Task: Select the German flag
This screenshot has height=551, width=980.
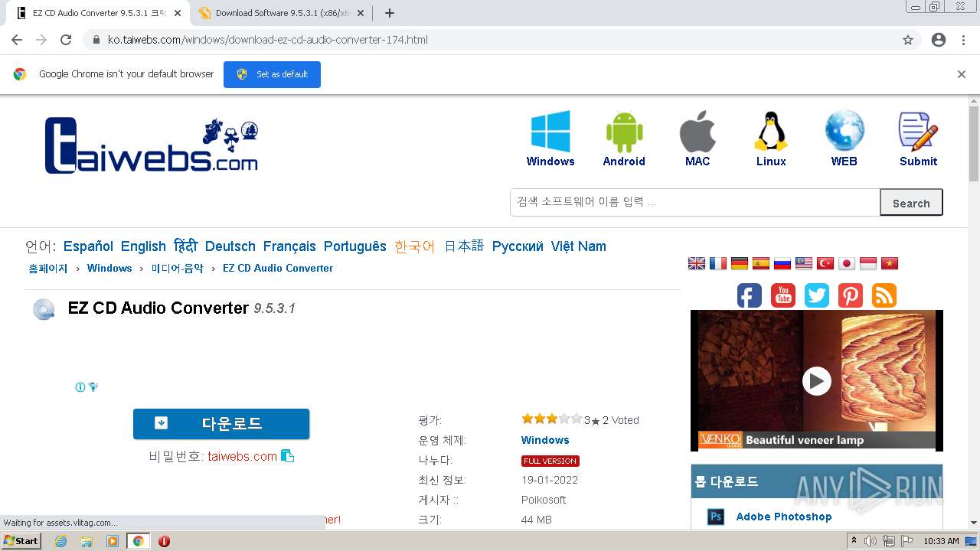Action: tap(740, 263)
